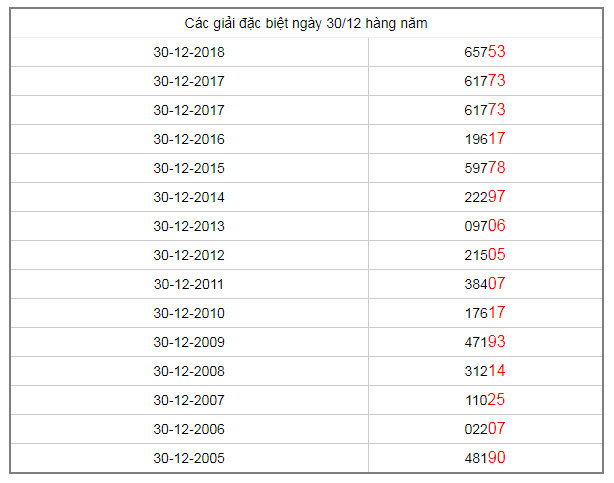Viewport: 614px width, 483px height.
Task: Select the 30-12-2016 date cell
Action: (x=189, y=139)
